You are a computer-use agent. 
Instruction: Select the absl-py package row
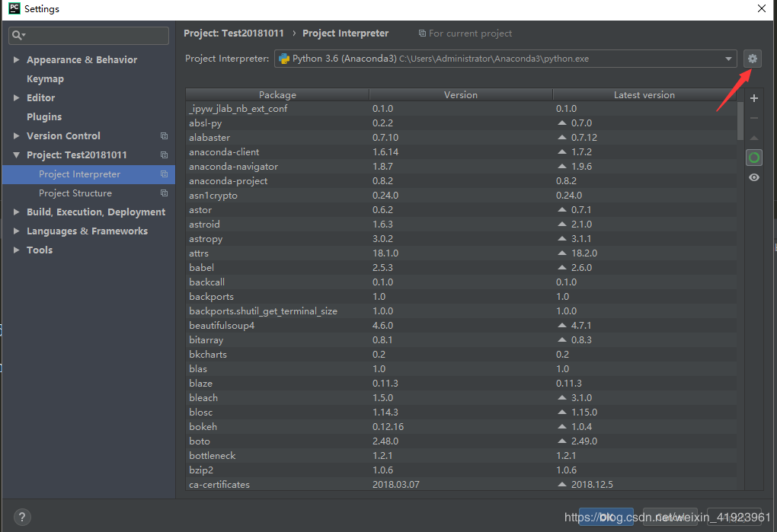462,123
